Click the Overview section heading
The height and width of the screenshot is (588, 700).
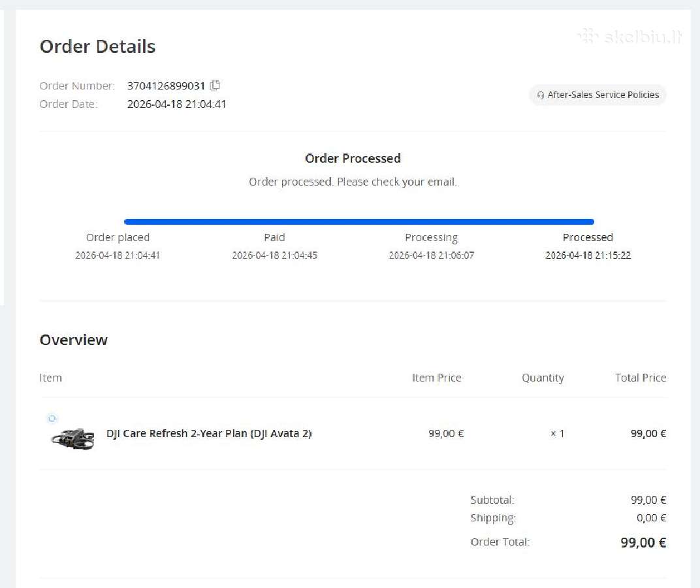(74, 340)
